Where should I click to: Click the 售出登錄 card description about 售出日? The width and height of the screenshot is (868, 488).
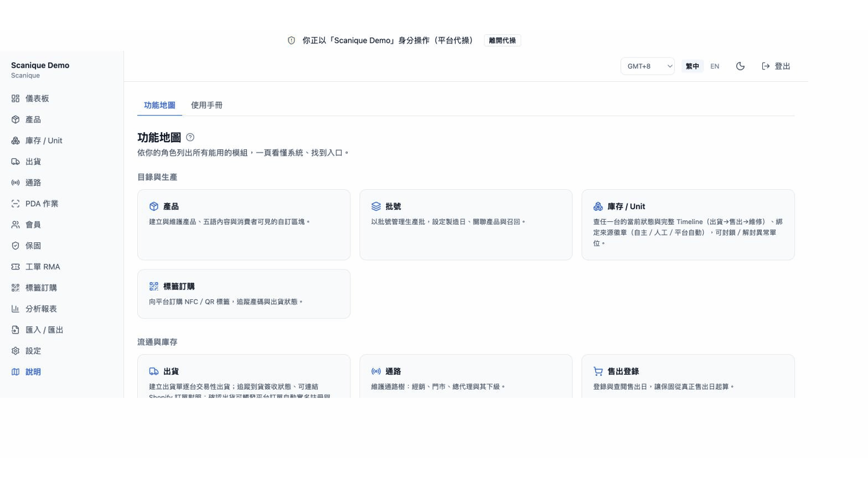664,387
